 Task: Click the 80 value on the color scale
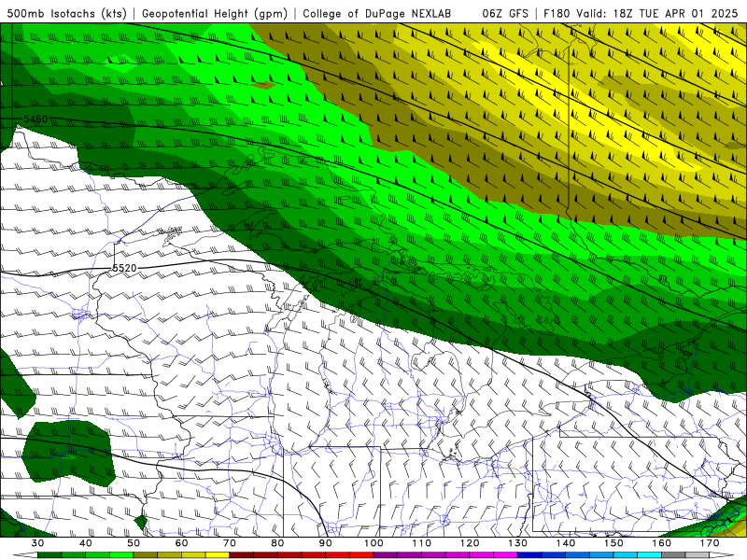tap(277, 543)
